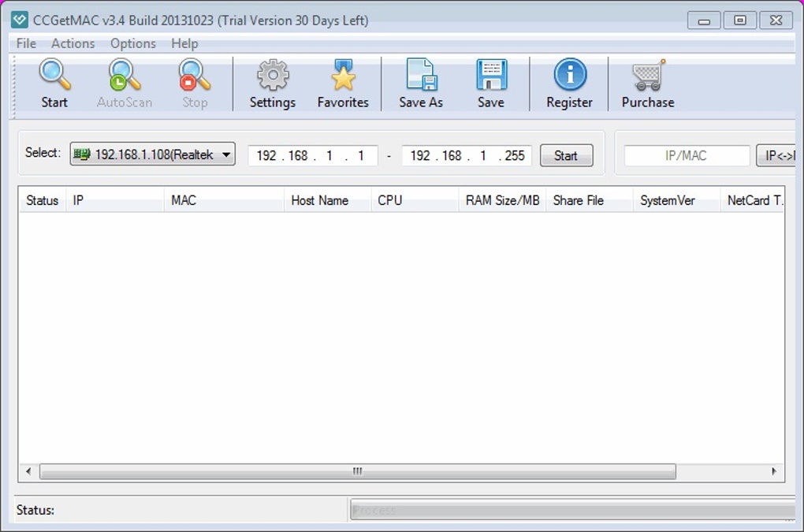This screenshot has width=804, height=532.
Task: Click the horizontal scrollbar right arrow
Action: [774, 471]
